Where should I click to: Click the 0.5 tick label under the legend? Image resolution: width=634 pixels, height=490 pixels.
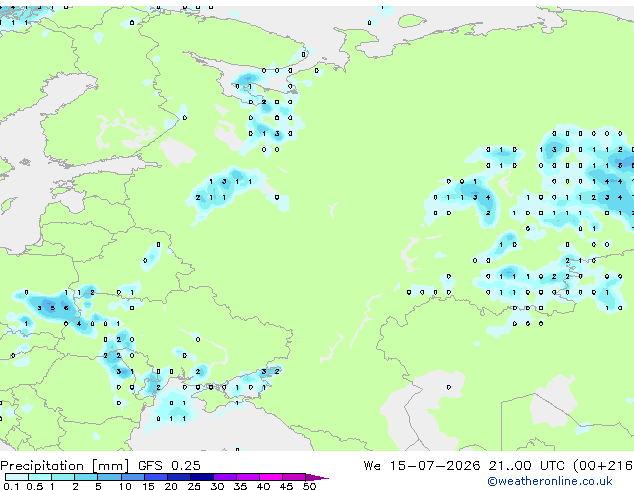35,486
